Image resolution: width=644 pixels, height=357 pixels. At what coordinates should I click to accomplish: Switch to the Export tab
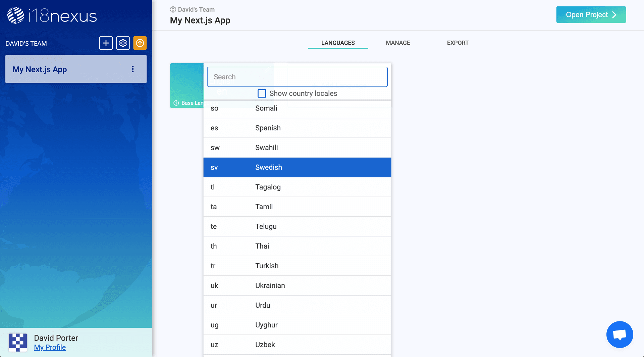click(x=458, y=43)
